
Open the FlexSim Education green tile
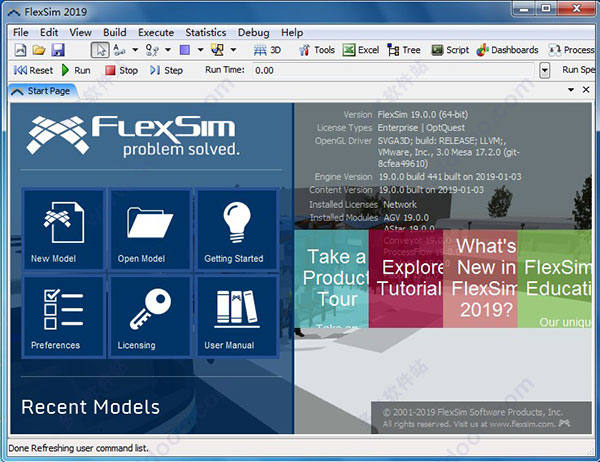click(554, 279)
